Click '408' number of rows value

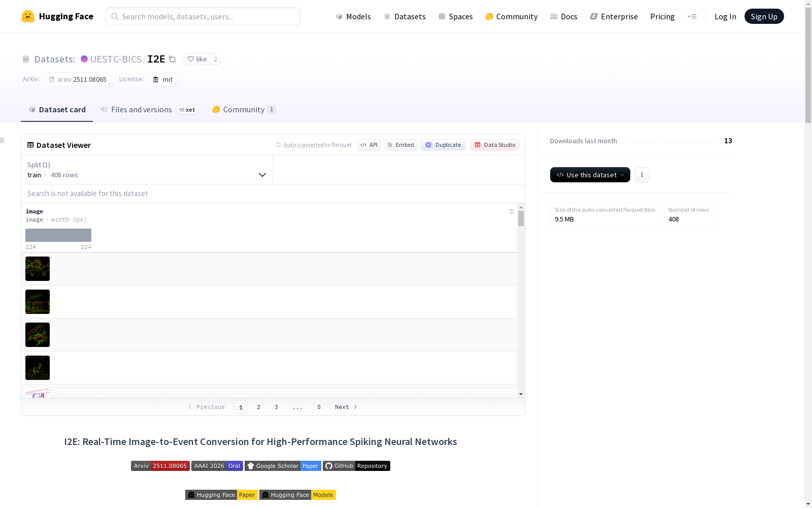click(x=673, y=219)
